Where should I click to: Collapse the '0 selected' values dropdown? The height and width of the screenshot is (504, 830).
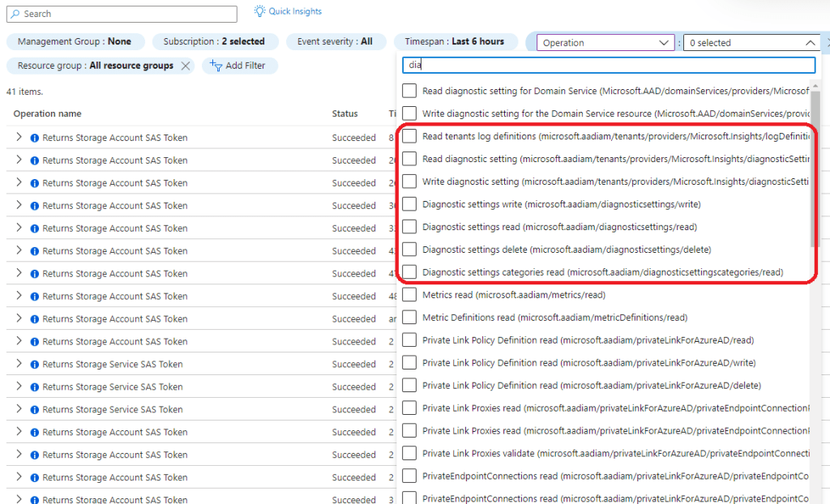point(811,43)
